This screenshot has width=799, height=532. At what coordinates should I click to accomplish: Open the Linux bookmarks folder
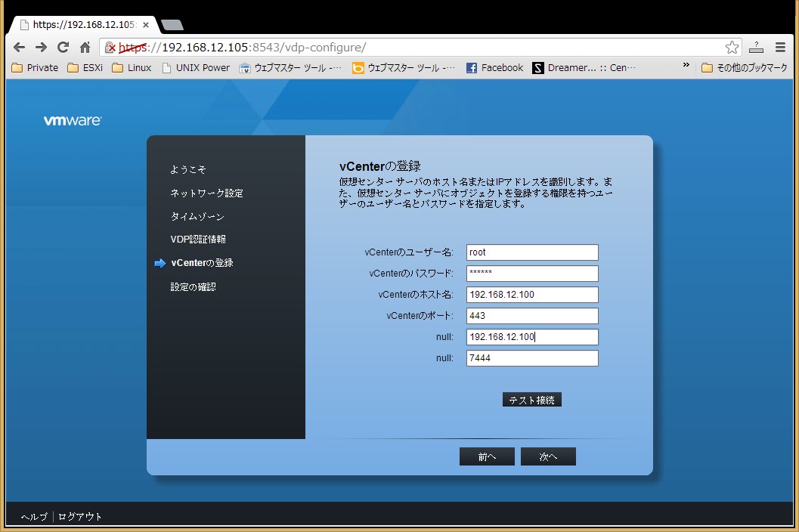[132, 68]
